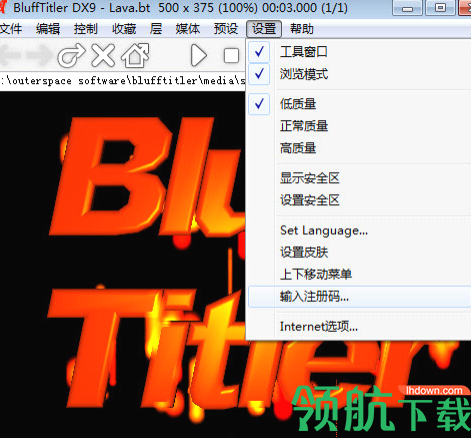
Task: Click the browser forward arrow icon
Action: (39, 55)
